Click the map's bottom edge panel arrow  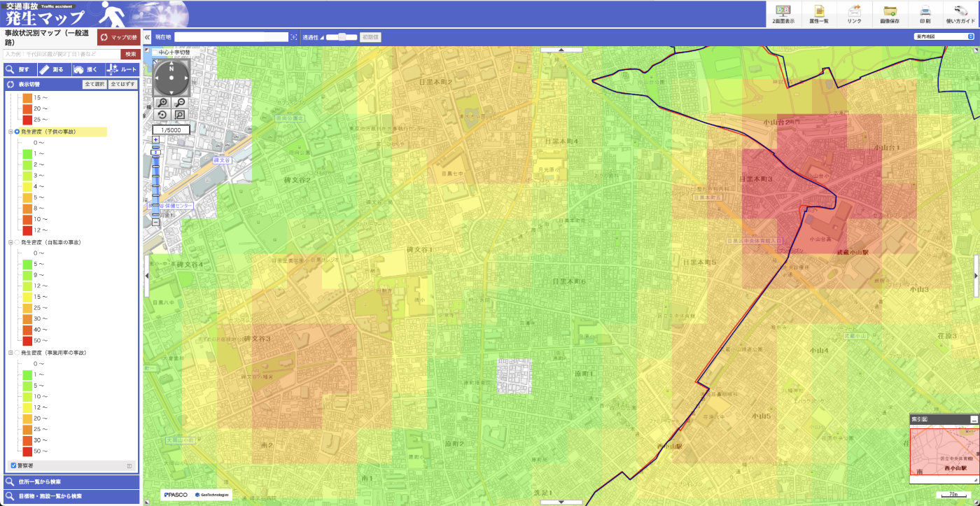(x=562, y=502)
